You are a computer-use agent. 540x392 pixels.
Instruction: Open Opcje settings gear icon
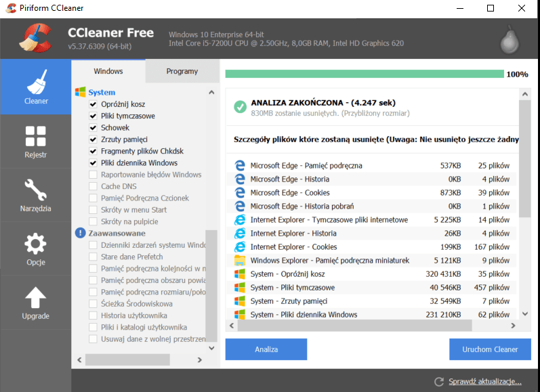tap(36, 249)
